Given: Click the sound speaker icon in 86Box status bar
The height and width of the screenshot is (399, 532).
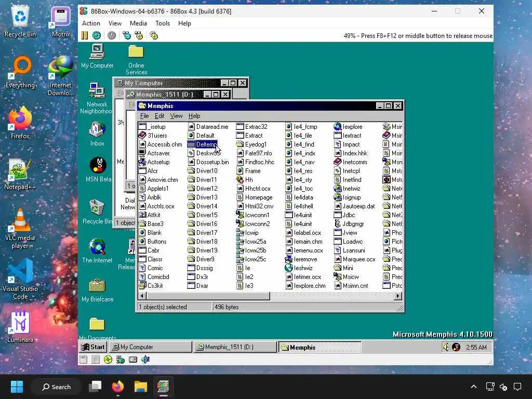Looking at the screenshot, I should pos(145,360).
